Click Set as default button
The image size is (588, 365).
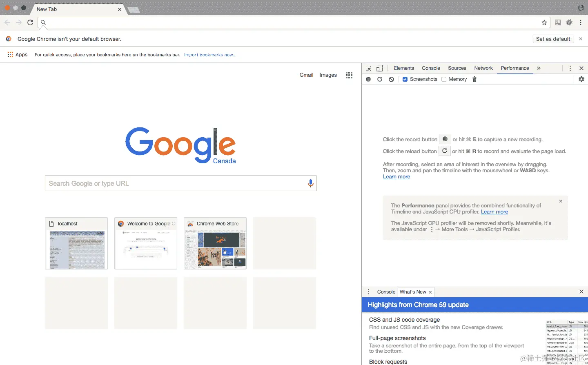[553, 39]
